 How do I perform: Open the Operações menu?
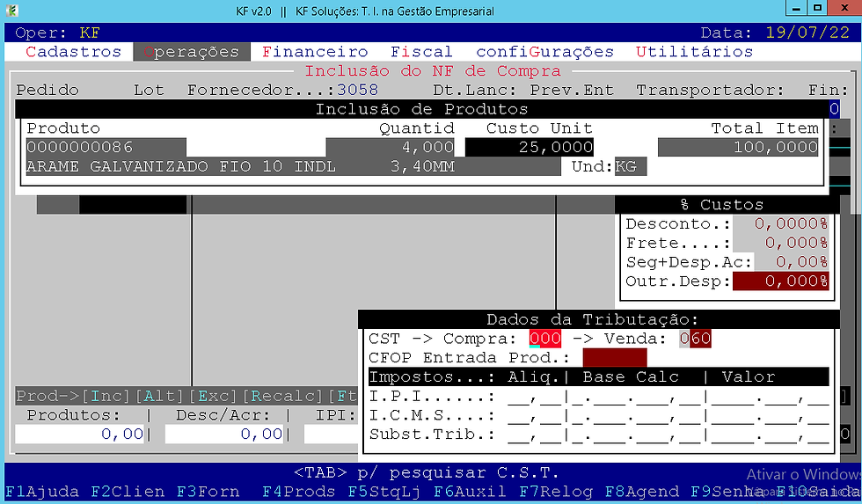pos(192,52)
